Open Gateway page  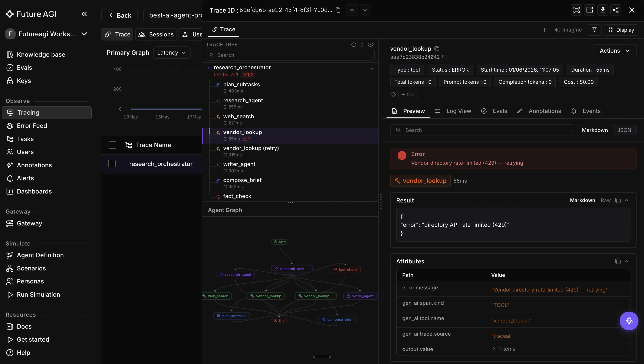coord(30,223)
